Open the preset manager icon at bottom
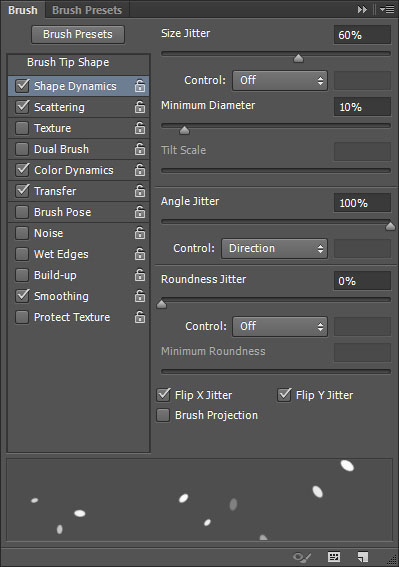399x567 pixels. [334, 557]
